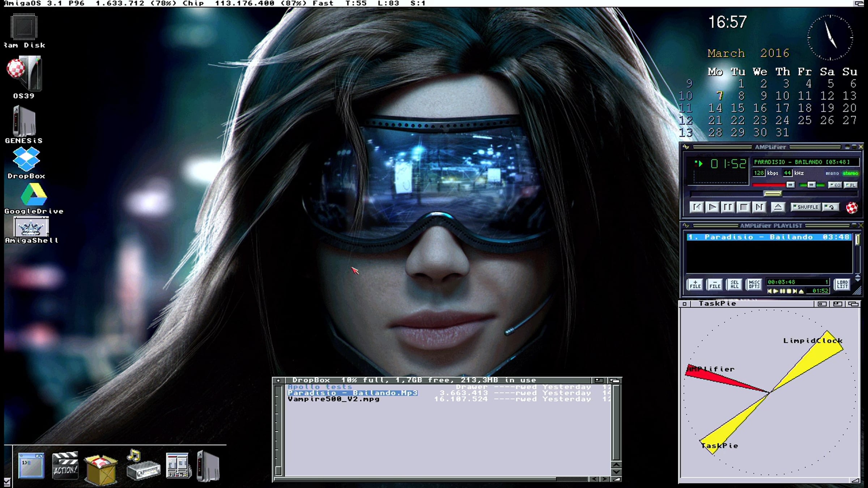Click the add FILE playlist button
868x488 pixels.
click(695, 284)
